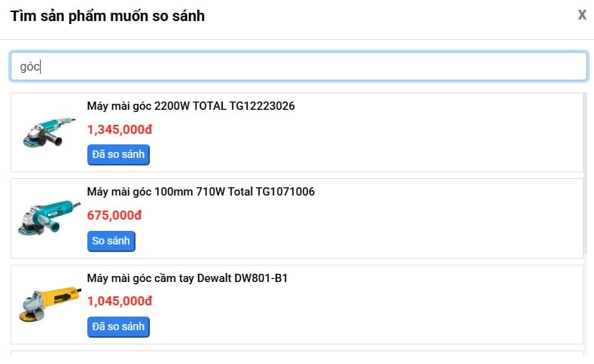The height and width of the screenshot is (364, 594).
Task: Select title "Máy mài góc 2200W TOTAL TG12223026"
Action: [x=190, y=106]
